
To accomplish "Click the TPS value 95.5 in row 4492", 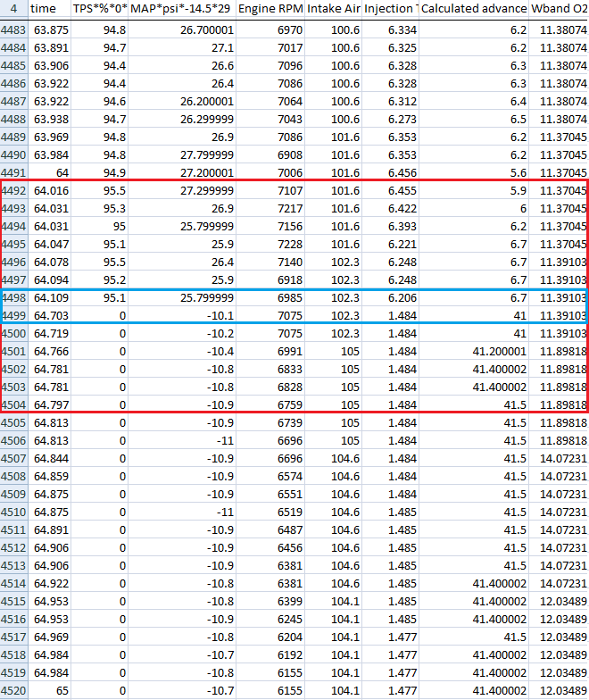I will [100, 191].
